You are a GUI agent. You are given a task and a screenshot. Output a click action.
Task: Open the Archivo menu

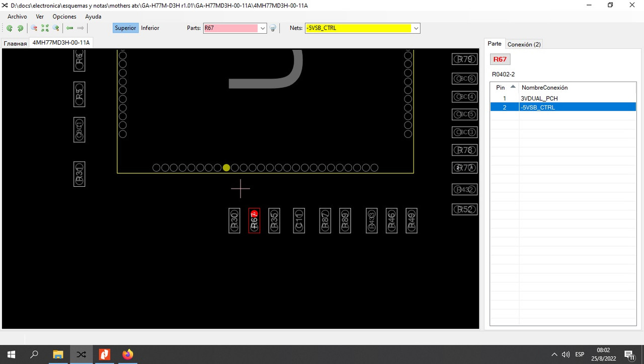coord(17,17)
